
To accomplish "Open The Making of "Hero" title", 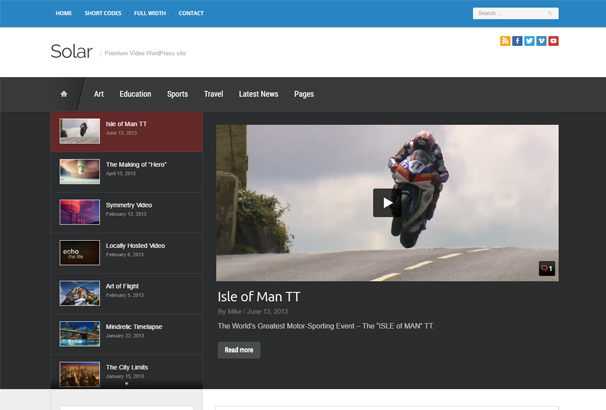I will coord(136,165).
